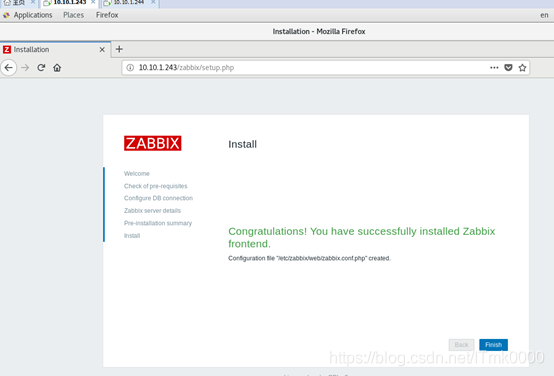Reload the page with the refresh icon
This screenshot has width=554, height=376.
point(41,67)
